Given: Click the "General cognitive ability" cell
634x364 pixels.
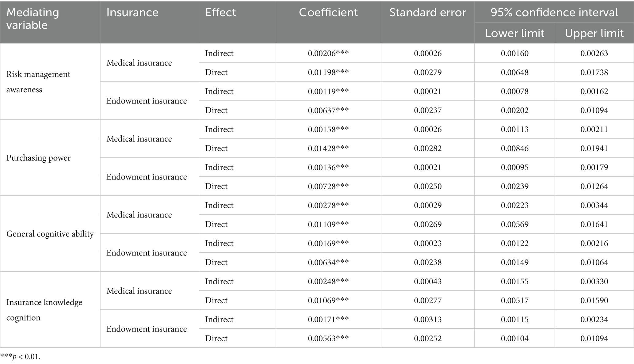Looking at the screenshot, I should pyautogui.click(x=50, y=234).
